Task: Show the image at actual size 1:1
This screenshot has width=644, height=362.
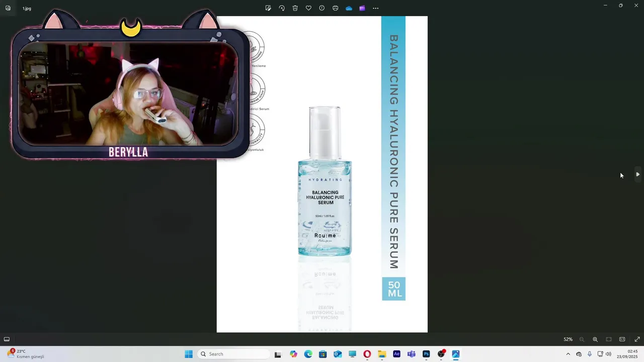Action: click(622, 339)
